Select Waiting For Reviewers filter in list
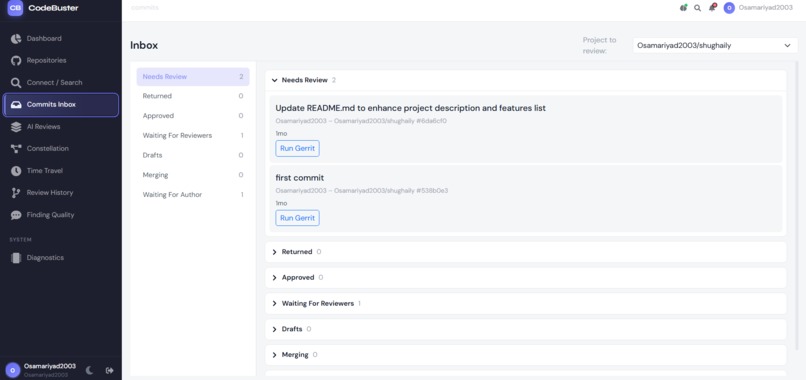806x380 pixels. coord(193,136)
